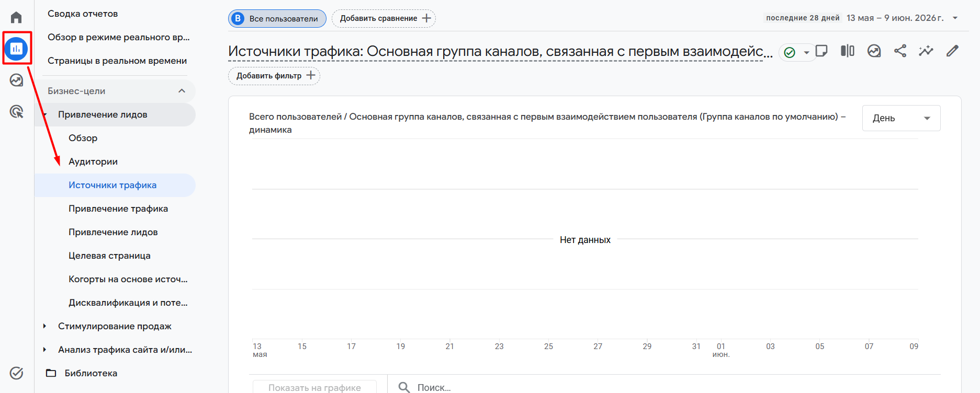Click the Показать на графике button
Screen dimensions: 980x393
pos(314,387)
